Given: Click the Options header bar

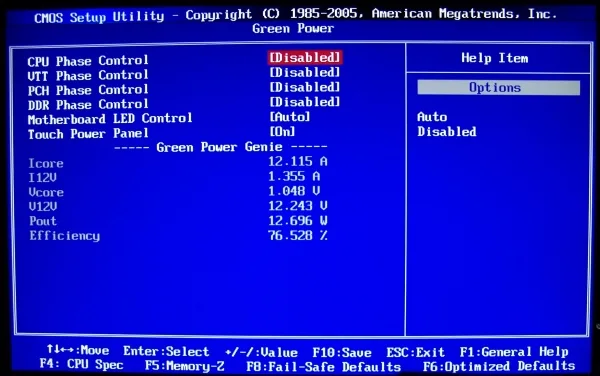Looking at the screenshot, I should (x=498, y=88).
